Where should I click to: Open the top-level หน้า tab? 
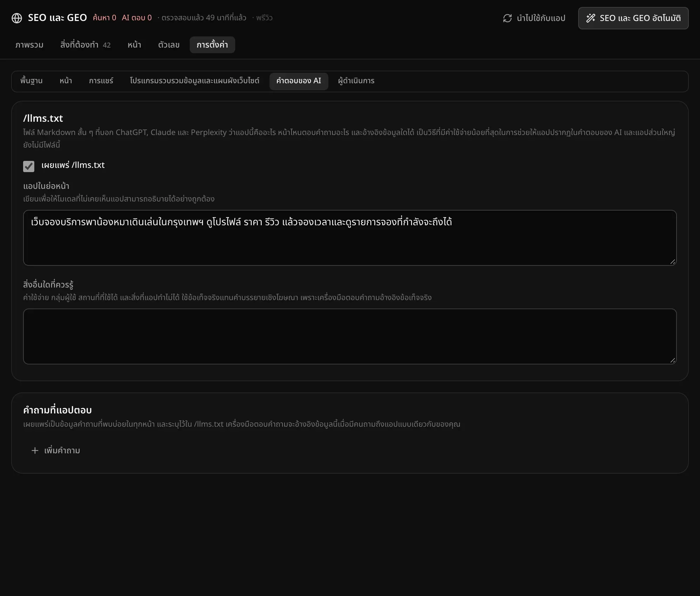[x=134, y=45]
